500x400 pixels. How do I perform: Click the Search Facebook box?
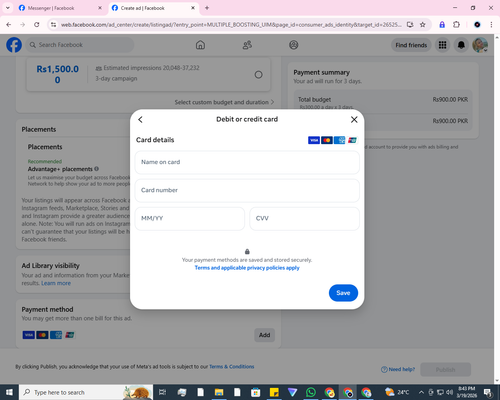click(80, 45)
